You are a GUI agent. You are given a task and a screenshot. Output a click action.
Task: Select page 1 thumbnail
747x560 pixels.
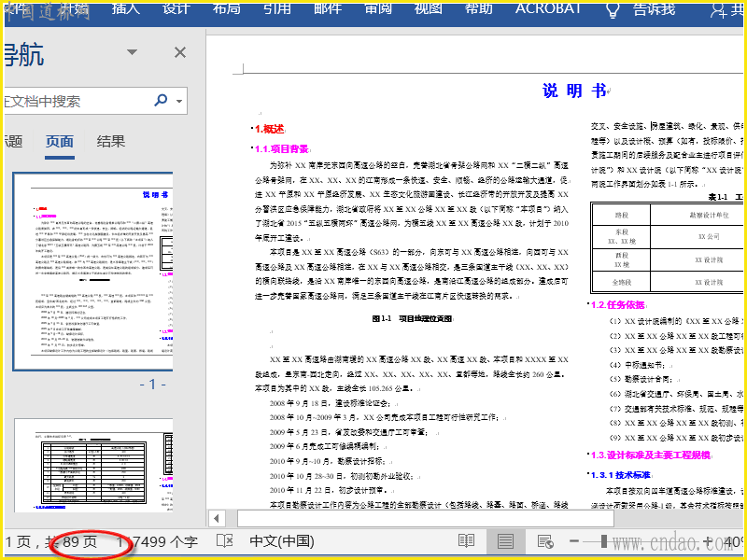click(92, 272)
